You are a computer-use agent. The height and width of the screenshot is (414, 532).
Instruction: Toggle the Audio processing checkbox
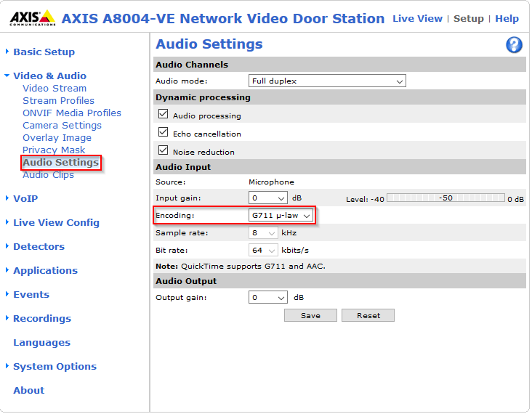pos(164,114)
